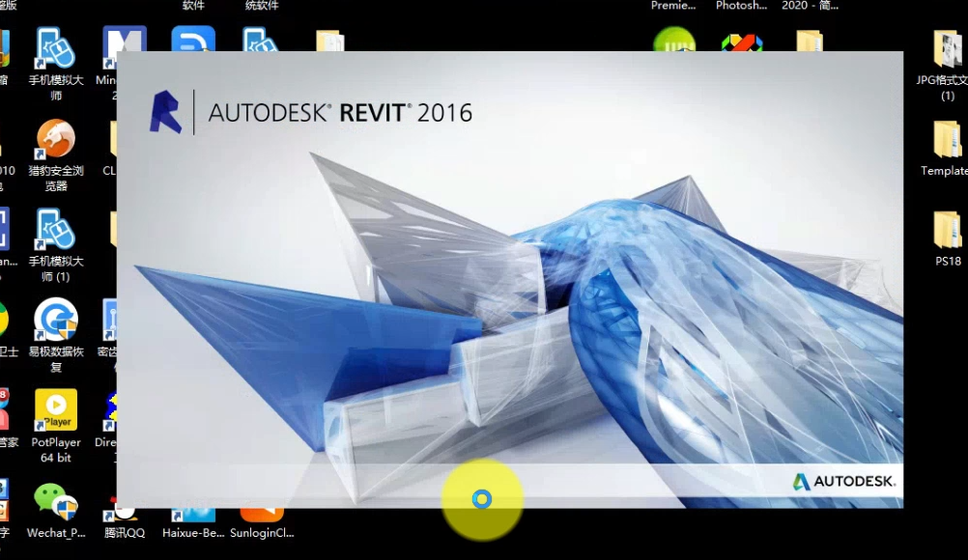The width and height of the screenshot is (968, 560).
Task: Select the 统软件 desktop icon label
Action: (x=262, y=6)
